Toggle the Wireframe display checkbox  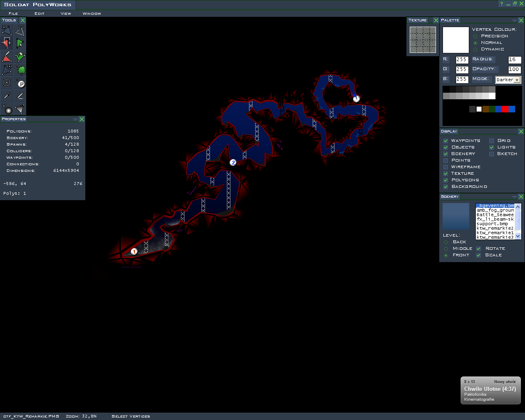[445, 167]
